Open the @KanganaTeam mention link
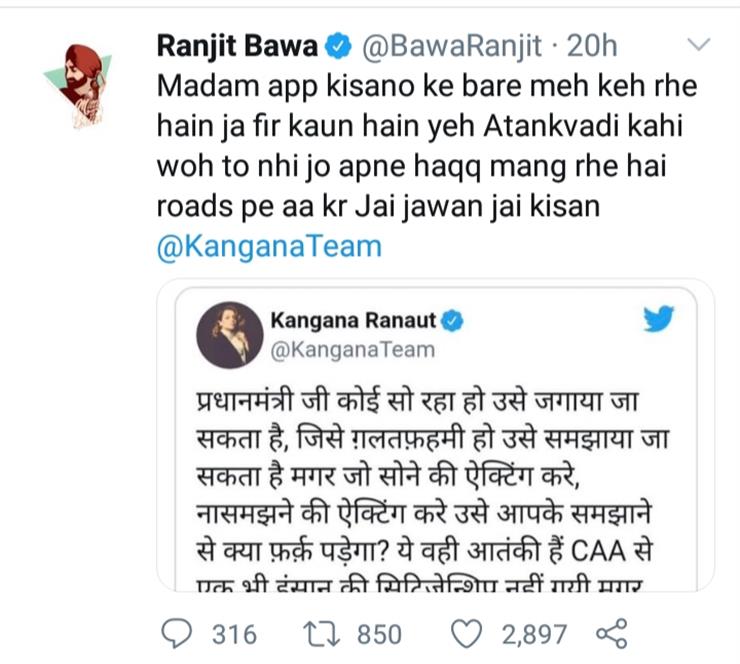 [x=269, y=247]
